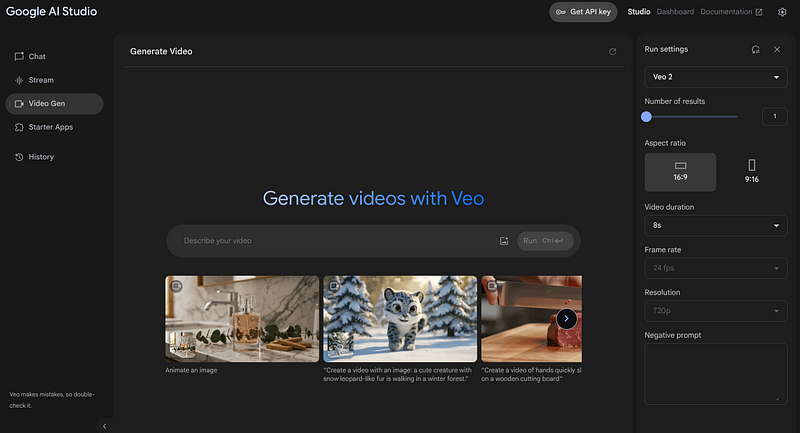Image resolution: width=800 pixels, height=433 pixels.
Task: Click external link icon beside Documentation
Action: click(759, 12)
